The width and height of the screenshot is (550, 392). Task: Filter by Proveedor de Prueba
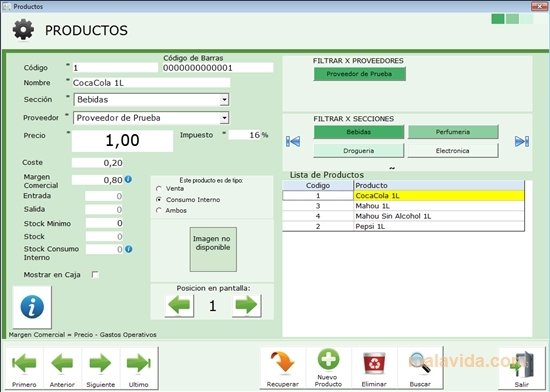point(360,74)
